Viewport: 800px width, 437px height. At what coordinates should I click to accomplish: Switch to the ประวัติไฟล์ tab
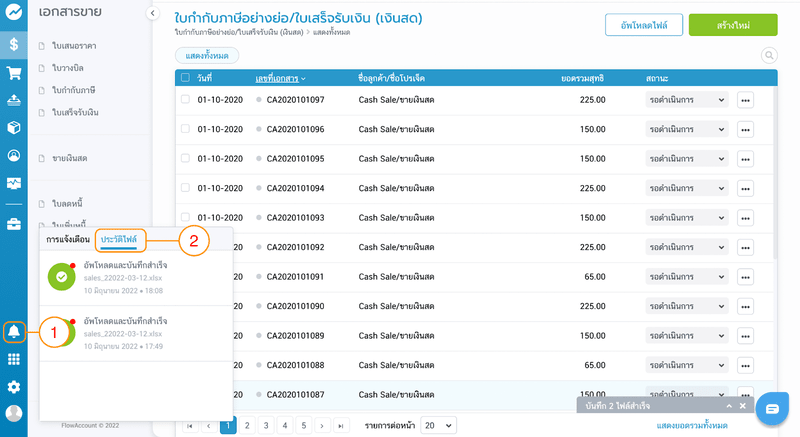(x=119, y=239)
